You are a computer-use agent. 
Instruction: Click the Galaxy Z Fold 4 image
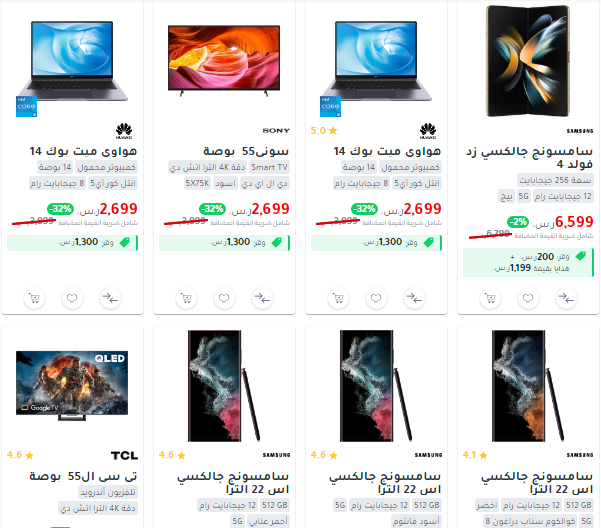[x=528, y=60]
